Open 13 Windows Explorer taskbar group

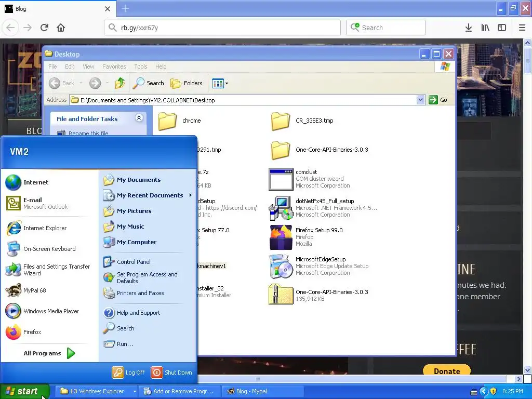[96, 391]
